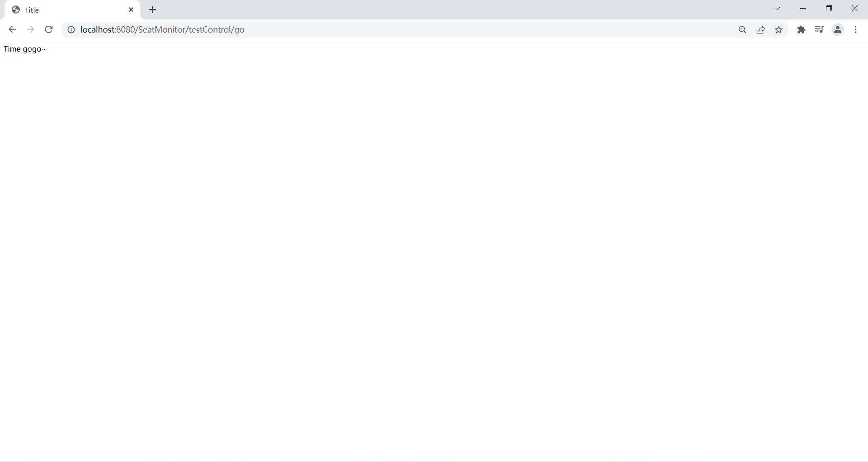Expand the tab search chevron
The image size is (868, 462).
click(x=778, y=9)
